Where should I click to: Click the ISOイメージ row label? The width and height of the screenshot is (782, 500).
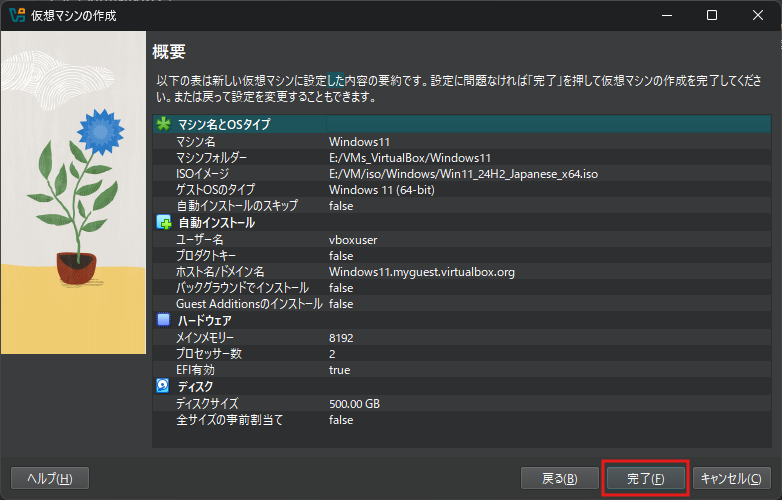click(x=202, y=173)
